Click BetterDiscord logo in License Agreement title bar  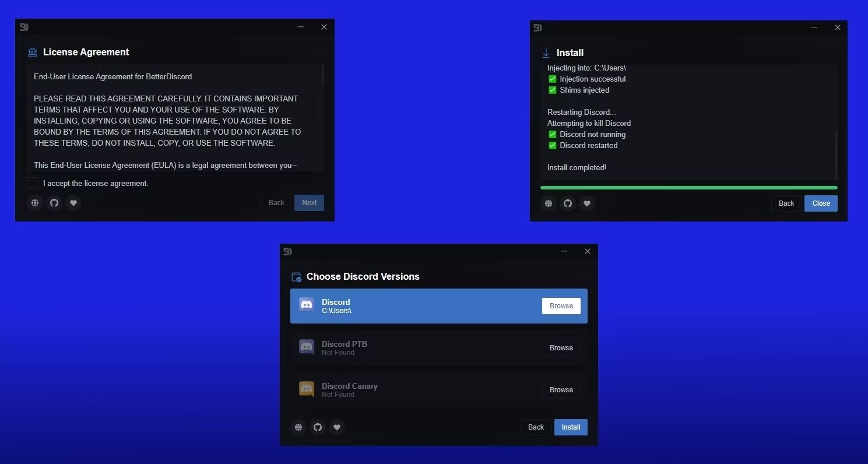pyautogui.click(x=24, y=27)
